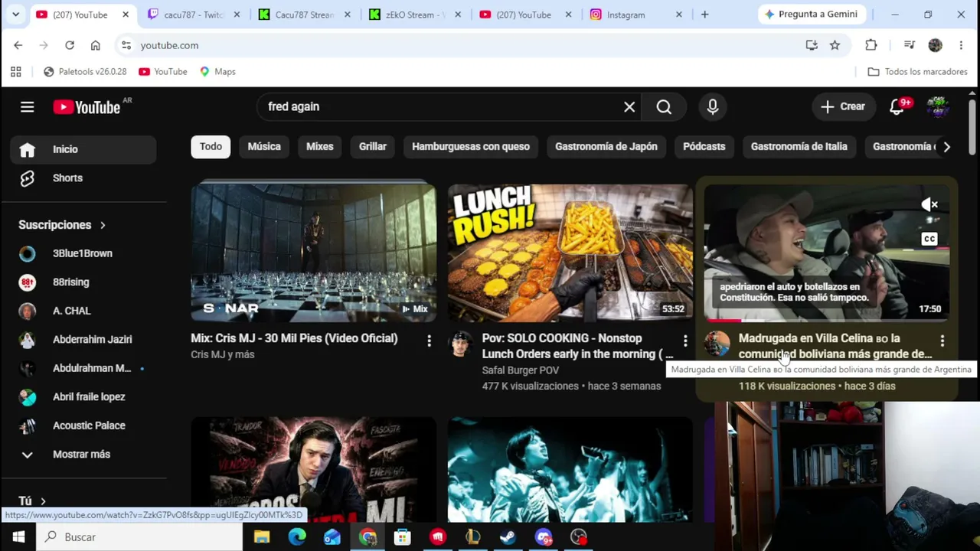Screen dimensions: 980x551
Task: Open the Chrome profile avatar
Action: [x=935, y=45]
